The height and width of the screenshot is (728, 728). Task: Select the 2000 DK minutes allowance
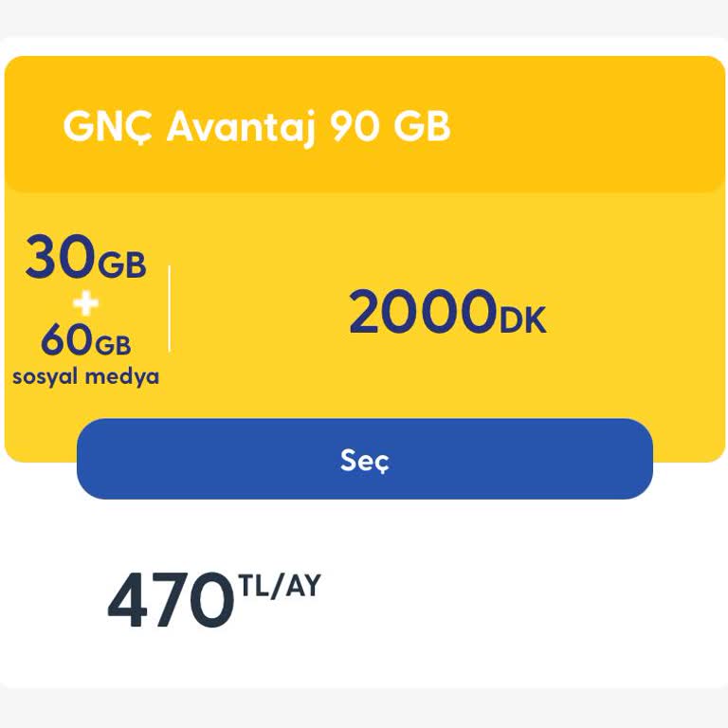[x=446, y=315]
